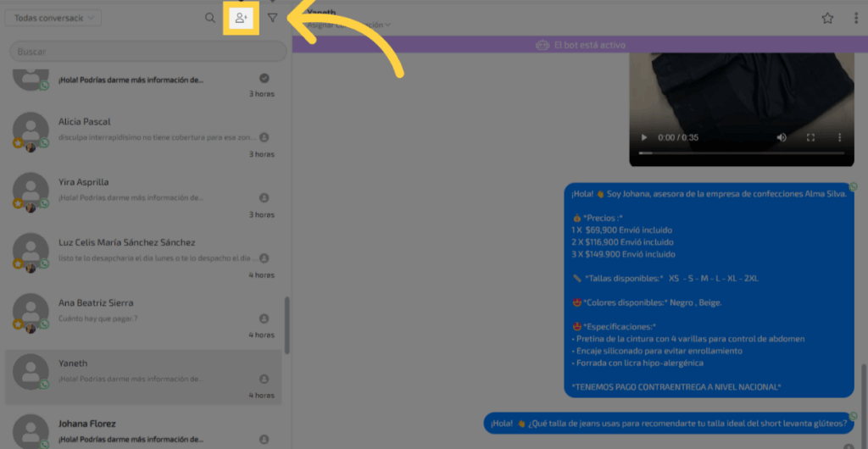Click the Buscar search field
868x449 pixels.
click(146, 52)
